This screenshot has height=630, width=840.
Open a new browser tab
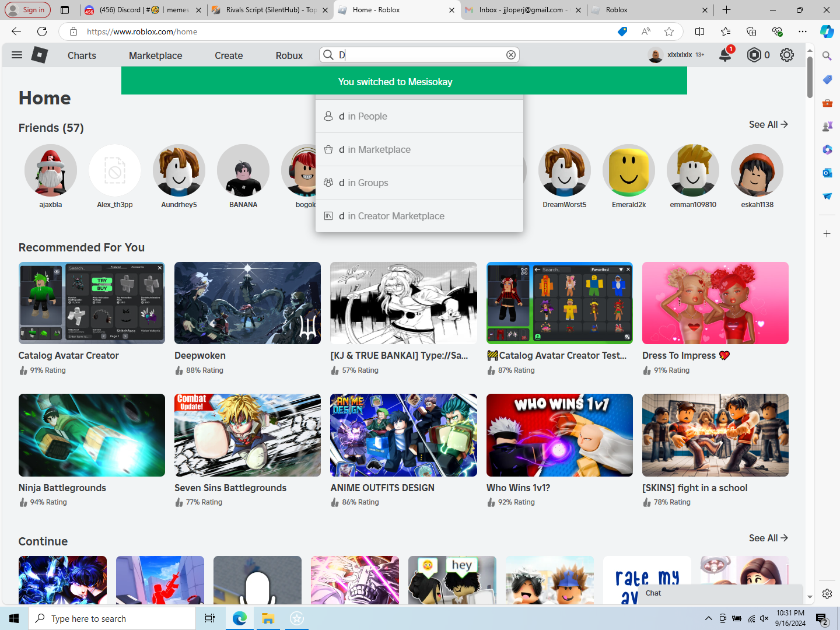726,10
